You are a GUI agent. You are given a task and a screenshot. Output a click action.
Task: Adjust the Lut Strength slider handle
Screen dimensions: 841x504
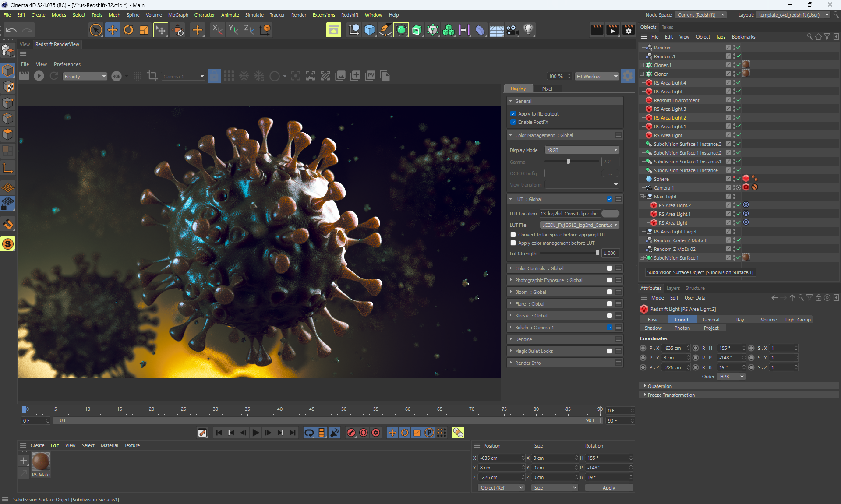click(x=597, y=253)
